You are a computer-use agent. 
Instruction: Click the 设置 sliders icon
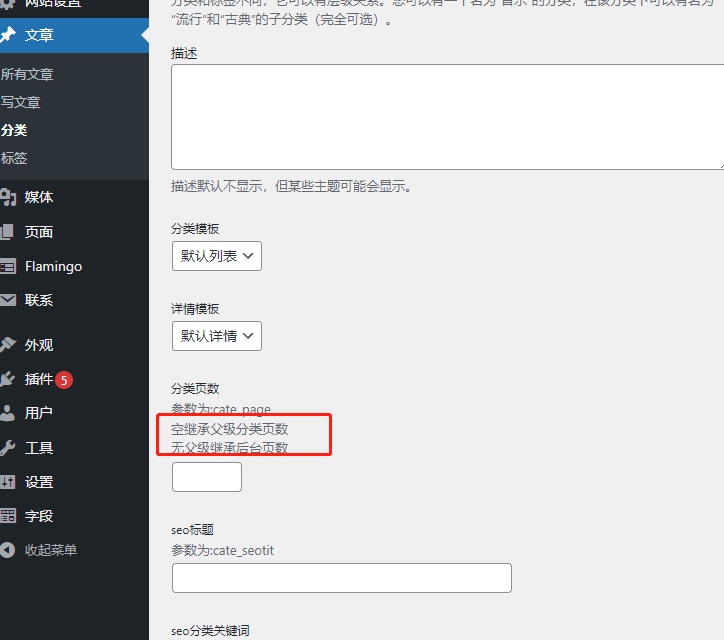[x=8, y=482]
